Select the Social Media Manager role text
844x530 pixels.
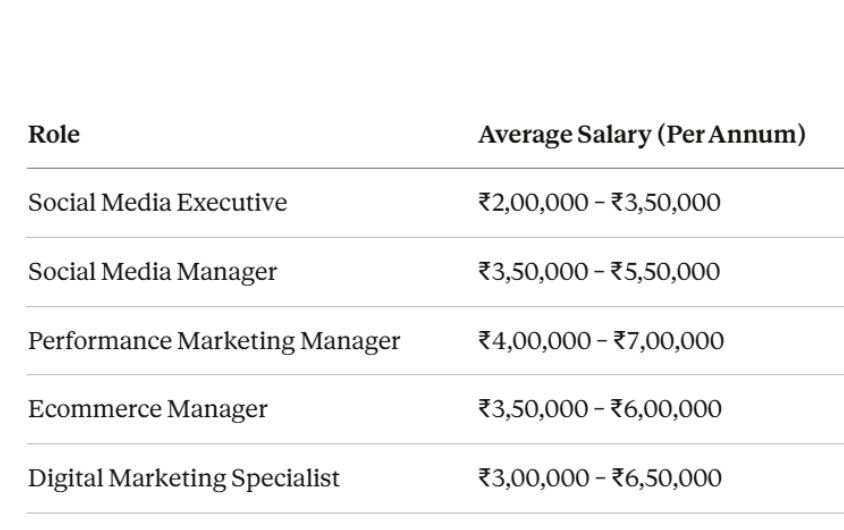[152, 272]
